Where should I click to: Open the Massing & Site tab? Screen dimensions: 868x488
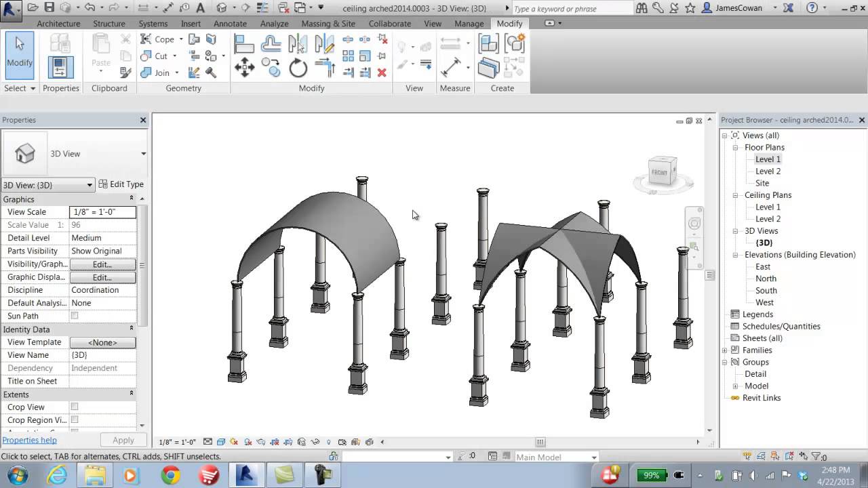(x=328, y=23)
